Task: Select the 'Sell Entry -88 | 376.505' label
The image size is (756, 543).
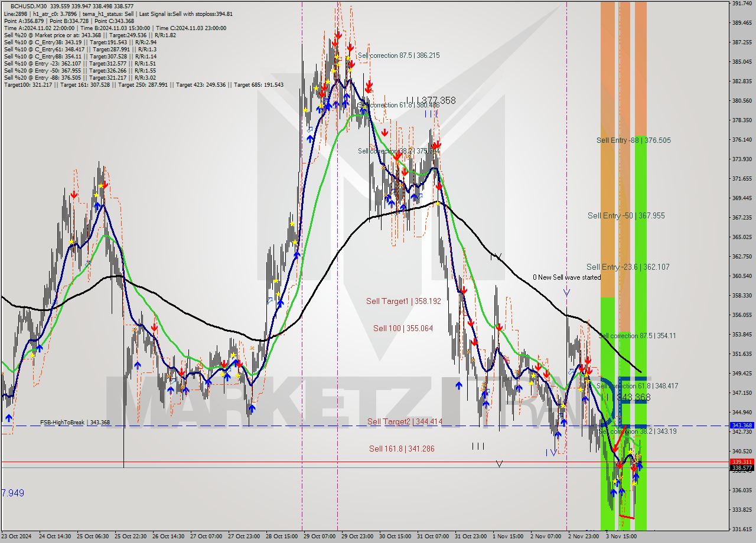Action: (633, 140)
